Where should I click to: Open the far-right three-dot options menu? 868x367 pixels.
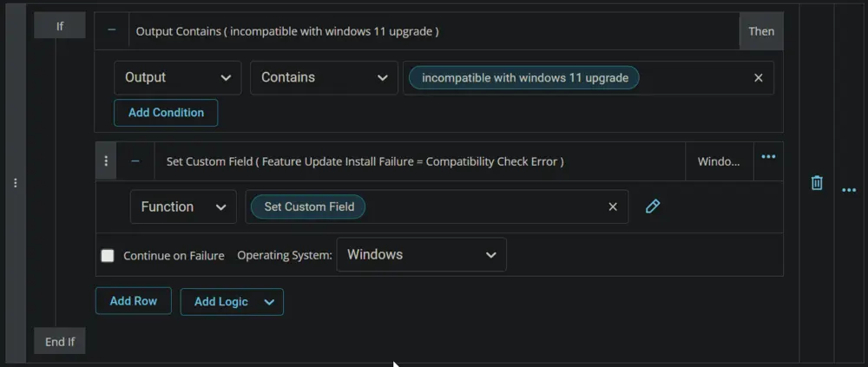[x=849, y=190]
